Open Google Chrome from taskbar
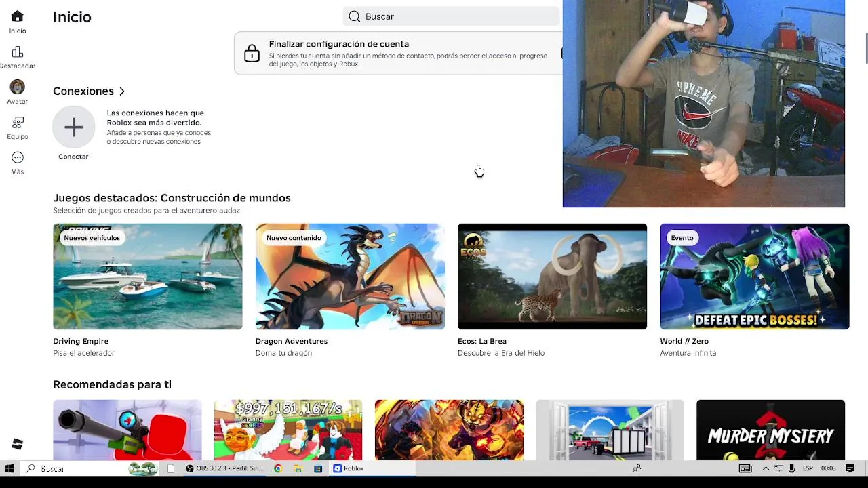This screenshot has width=868, height=488. pyautogui.click(x=278, y=468)
